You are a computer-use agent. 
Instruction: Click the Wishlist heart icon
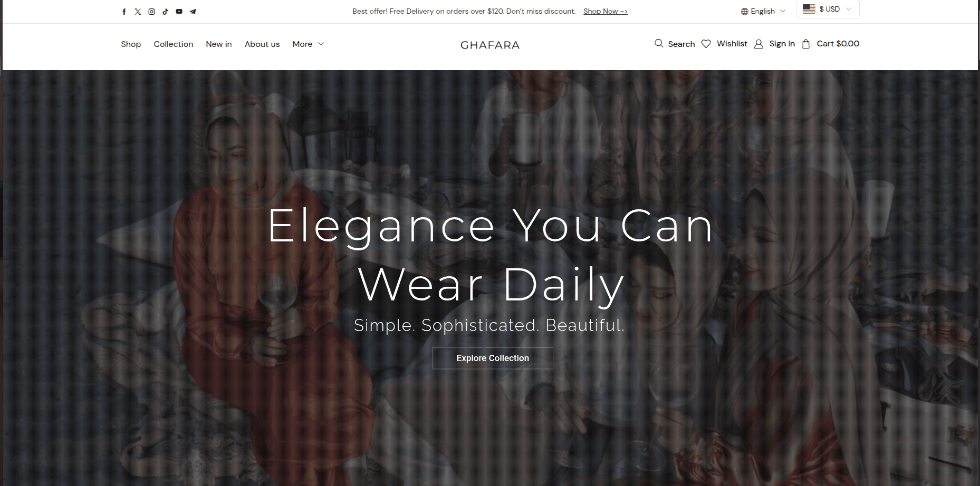pyautogui.click(x=706, y=44)
